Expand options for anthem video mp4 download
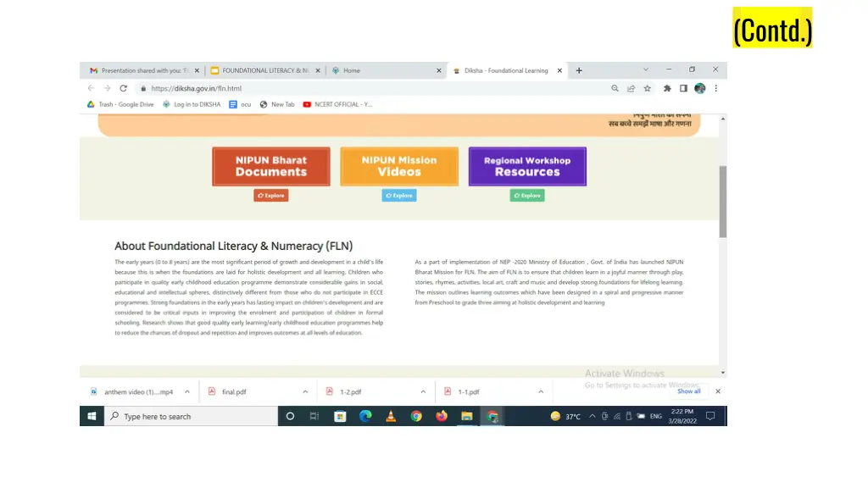 click(x=187, y=391)
